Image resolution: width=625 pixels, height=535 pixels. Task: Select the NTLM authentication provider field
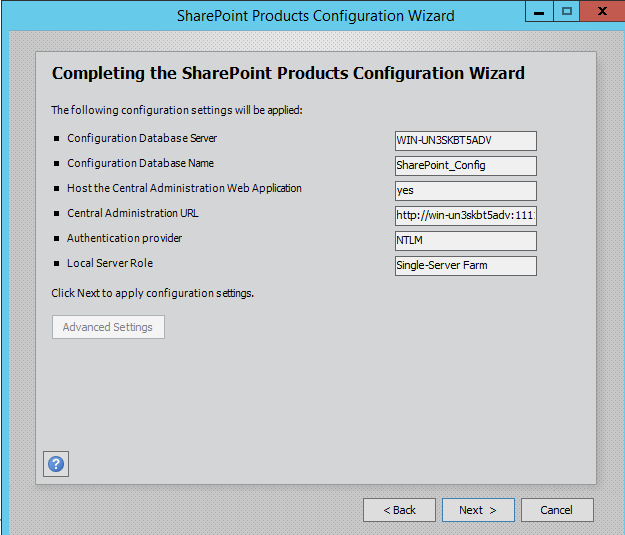pyautogui.click(x=466, y=241)
